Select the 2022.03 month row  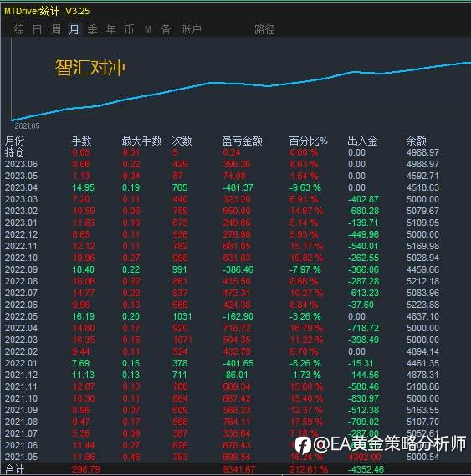click(x=222, y=340)
